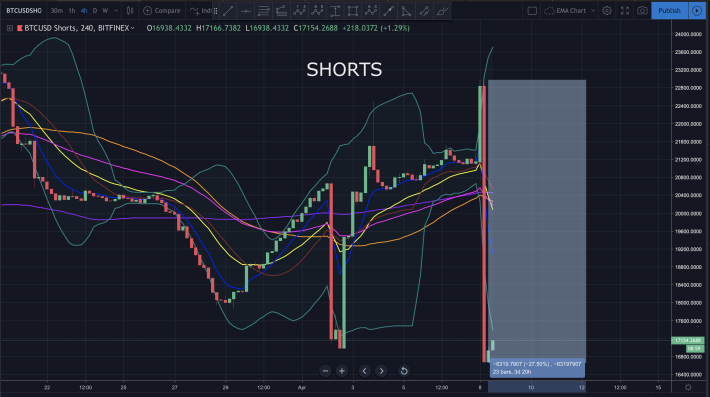Click the high value H17166.7382
Image resolution: width=710 pixels, height=397 pixels.
tap(218, 28)
